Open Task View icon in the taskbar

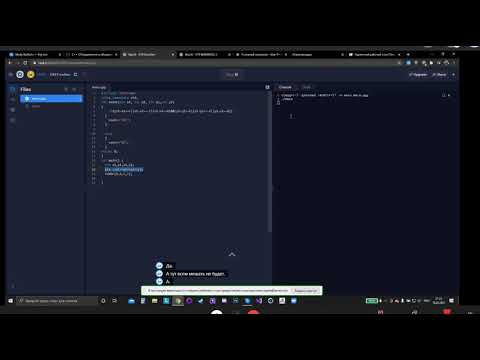114,301
